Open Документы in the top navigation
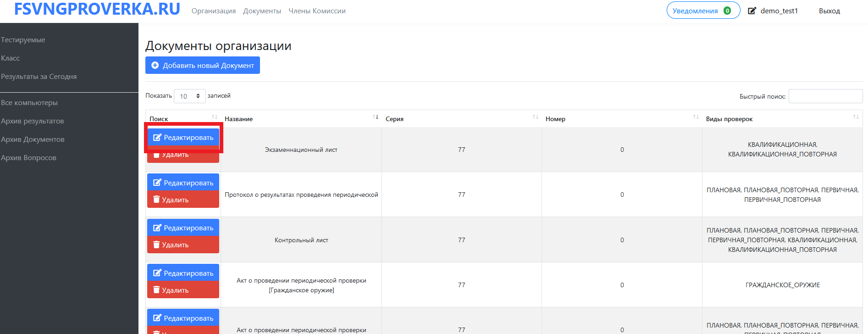This screenshot has height=334, width=868. point(262,11)
